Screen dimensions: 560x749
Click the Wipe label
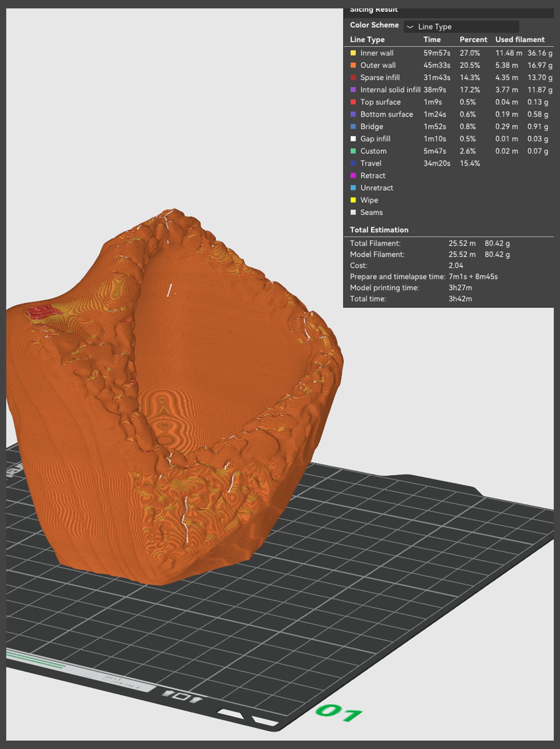pyautogui.click(x=369, y=200)
